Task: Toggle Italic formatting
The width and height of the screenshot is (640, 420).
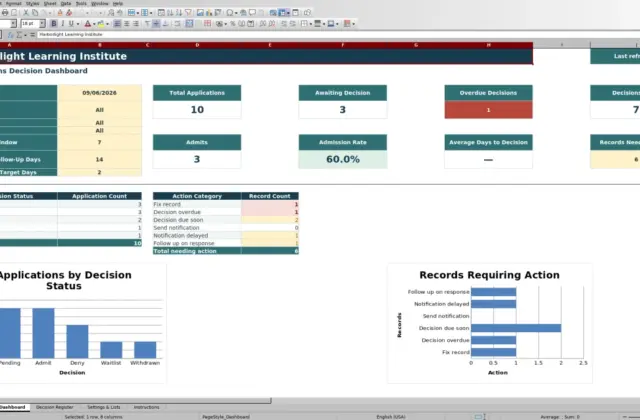Action: pos(62,24)
